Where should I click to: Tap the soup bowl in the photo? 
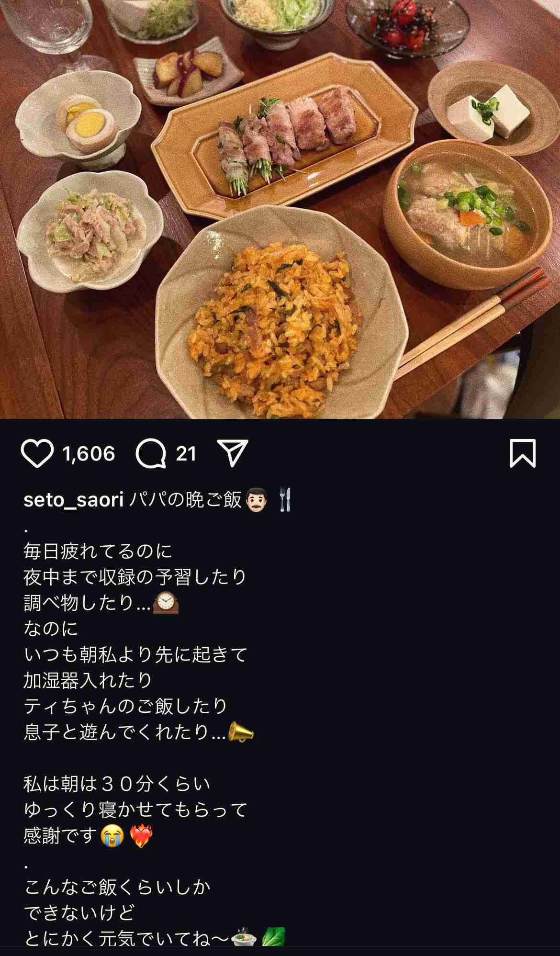(467, 214)
